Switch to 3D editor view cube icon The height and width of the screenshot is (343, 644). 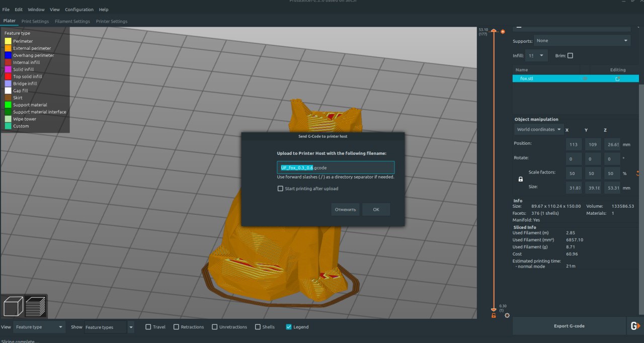point(13,306)
